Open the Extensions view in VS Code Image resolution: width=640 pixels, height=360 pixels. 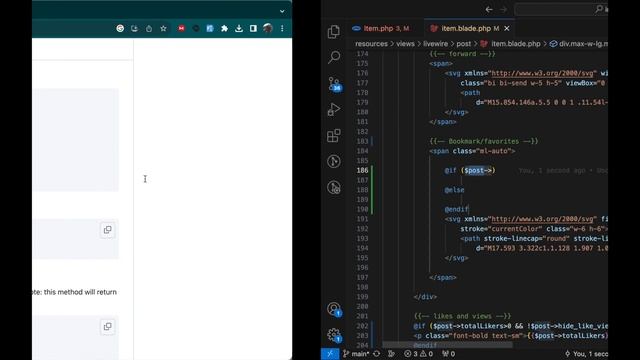(333, 136)
